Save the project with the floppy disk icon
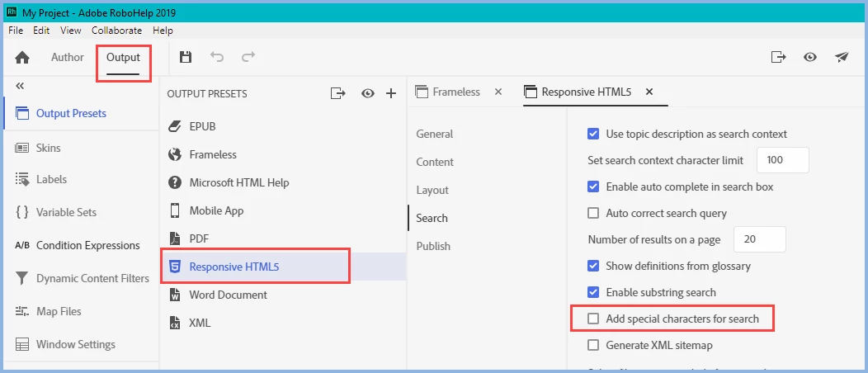Viewport: 868px width, 373px height. [186, 56]
